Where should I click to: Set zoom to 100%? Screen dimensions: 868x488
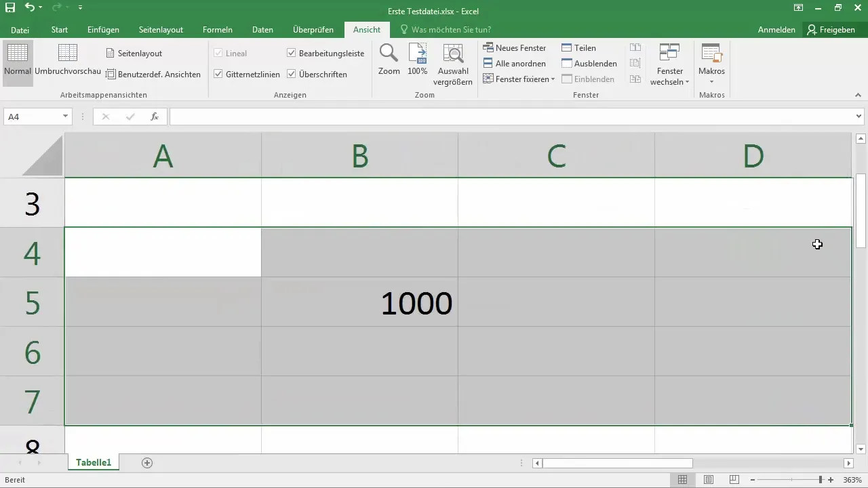click(418, 60)
